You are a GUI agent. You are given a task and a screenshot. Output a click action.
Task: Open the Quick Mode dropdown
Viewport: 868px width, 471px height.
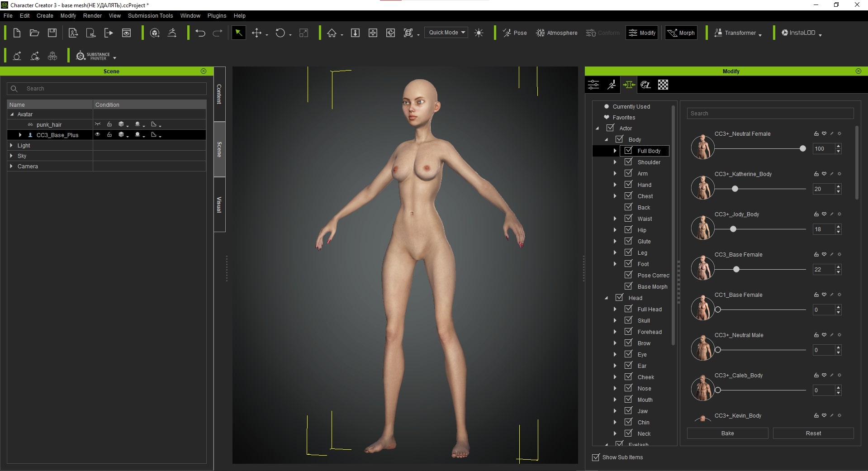click(446, 33)
